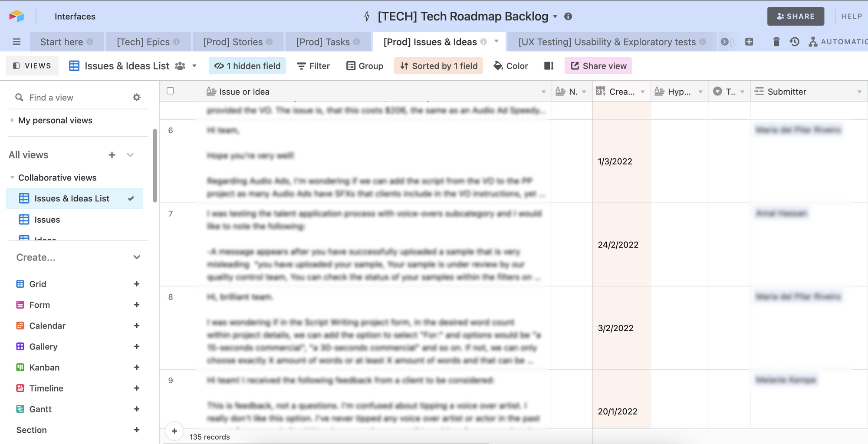868x444 pixels.
Task: Click the hamburger table list icon
Action: [x=16, y=42]
